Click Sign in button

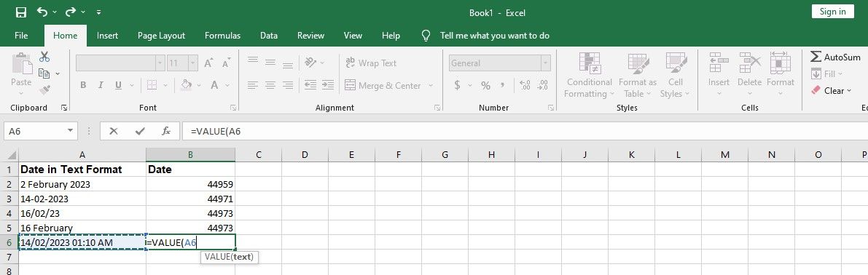pyautogui.click(x=832, y=12)
